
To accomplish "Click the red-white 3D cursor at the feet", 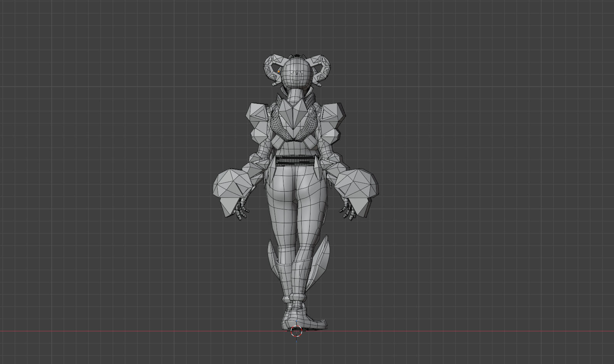I will (296, 331).
